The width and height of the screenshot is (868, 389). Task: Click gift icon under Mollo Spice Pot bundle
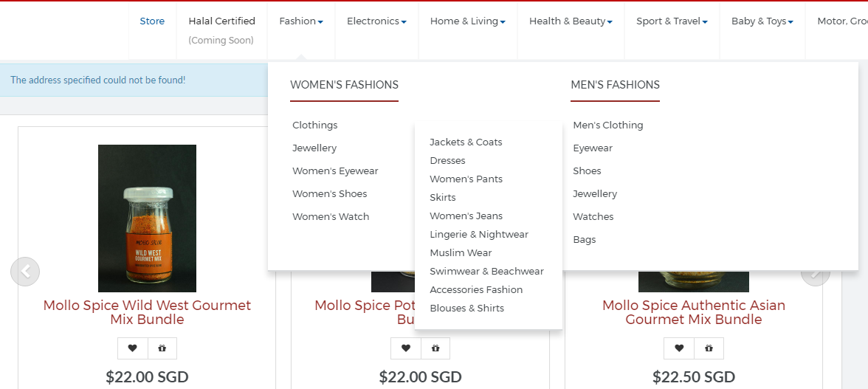point(435,348)
